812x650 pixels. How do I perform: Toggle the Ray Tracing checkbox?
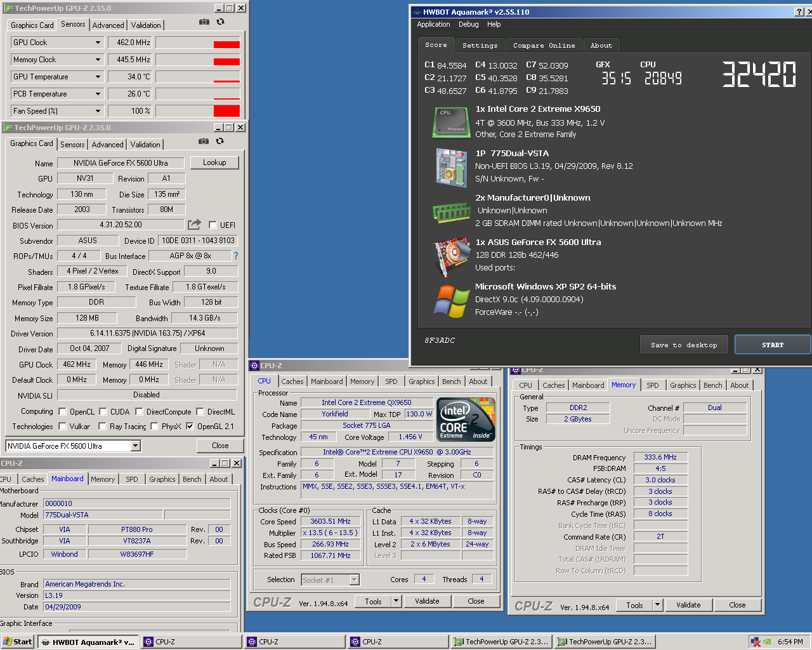[102, 426]
